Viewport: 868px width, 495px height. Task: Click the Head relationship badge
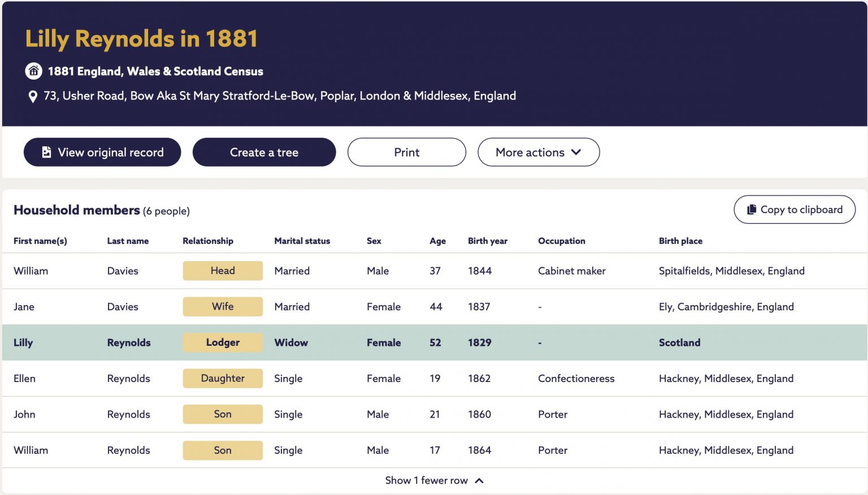click(223, 271)
